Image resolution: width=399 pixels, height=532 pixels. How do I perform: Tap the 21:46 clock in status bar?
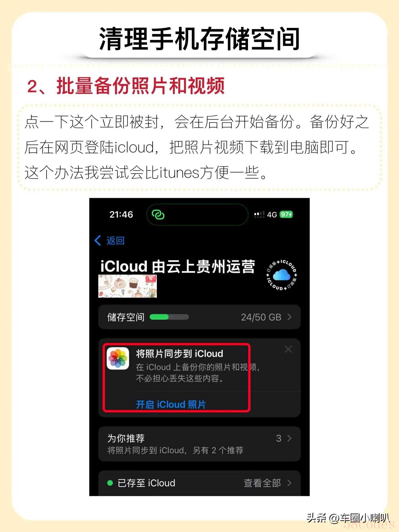(121, 214)
